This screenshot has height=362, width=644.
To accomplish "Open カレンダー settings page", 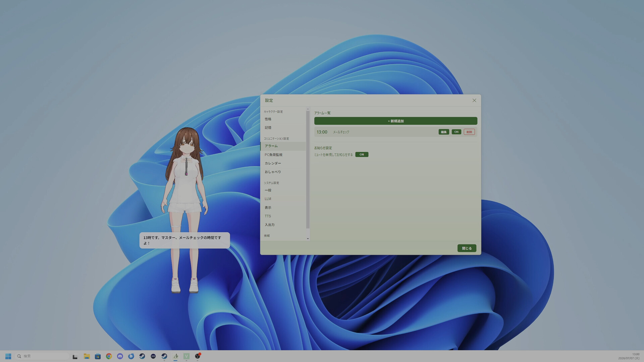I will click(283, 163).
